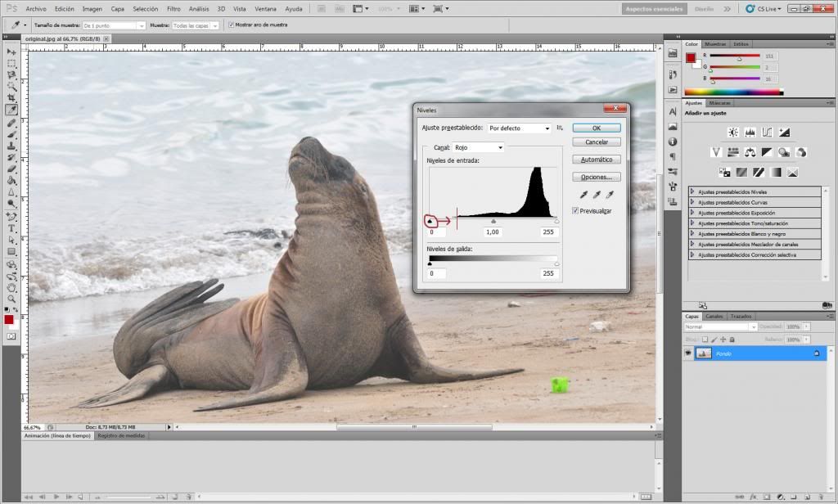Screen dimensions: 838x504
Task: Select the Lasso tool
Action: coord(11,74)
